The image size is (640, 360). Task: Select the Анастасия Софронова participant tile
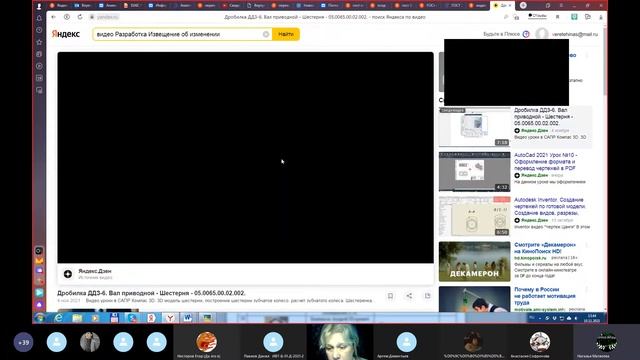click(x=540, y=343)
